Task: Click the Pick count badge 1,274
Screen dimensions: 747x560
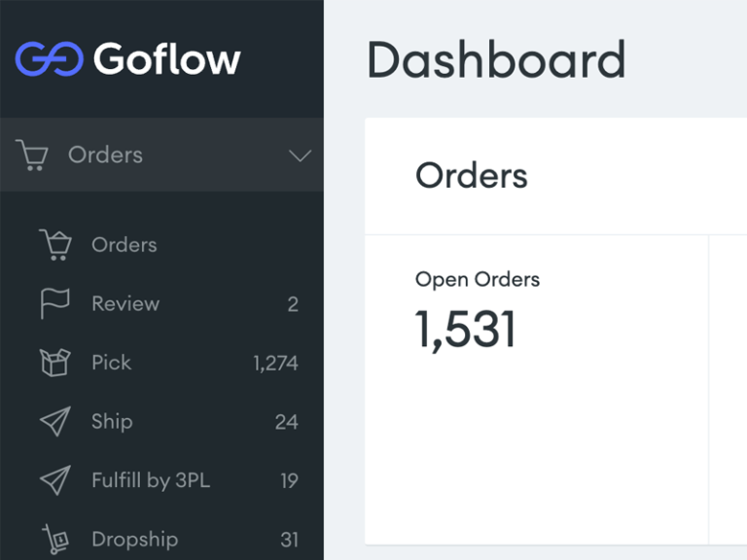Action: click(275, 364)
